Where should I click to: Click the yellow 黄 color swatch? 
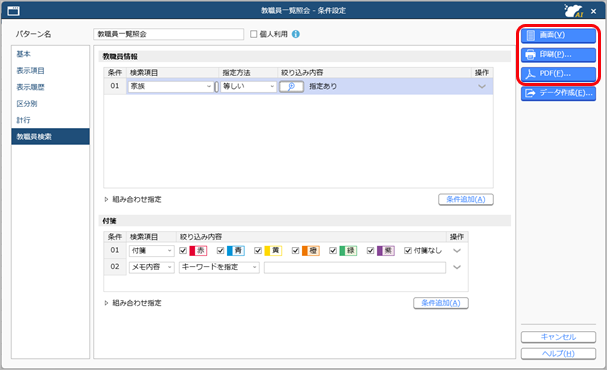tap(273, 251)
